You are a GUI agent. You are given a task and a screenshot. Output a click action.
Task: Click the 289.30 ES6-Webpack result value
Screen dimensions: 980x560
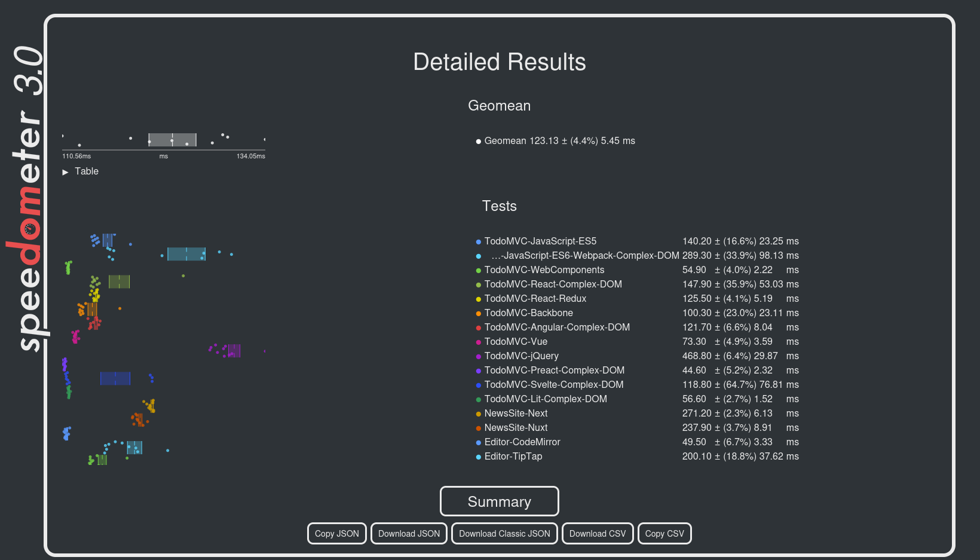(x=697, y=255)
